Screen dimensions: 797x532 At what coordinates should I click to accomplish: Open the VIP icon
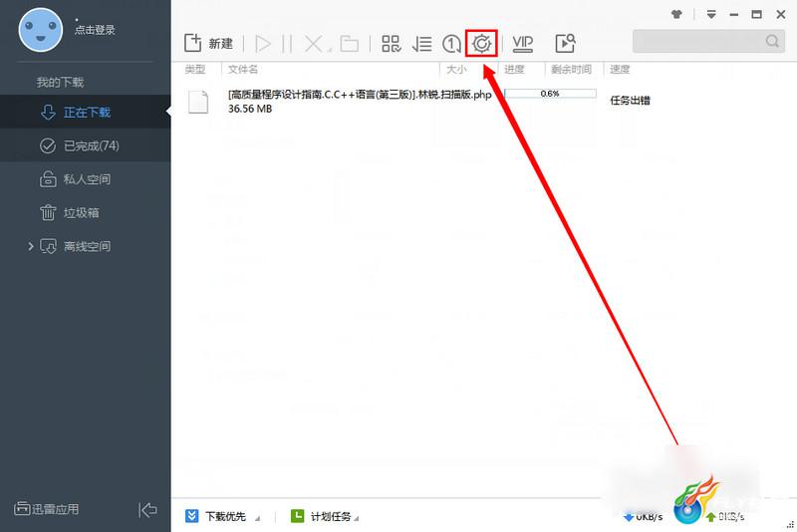(523, 44)
